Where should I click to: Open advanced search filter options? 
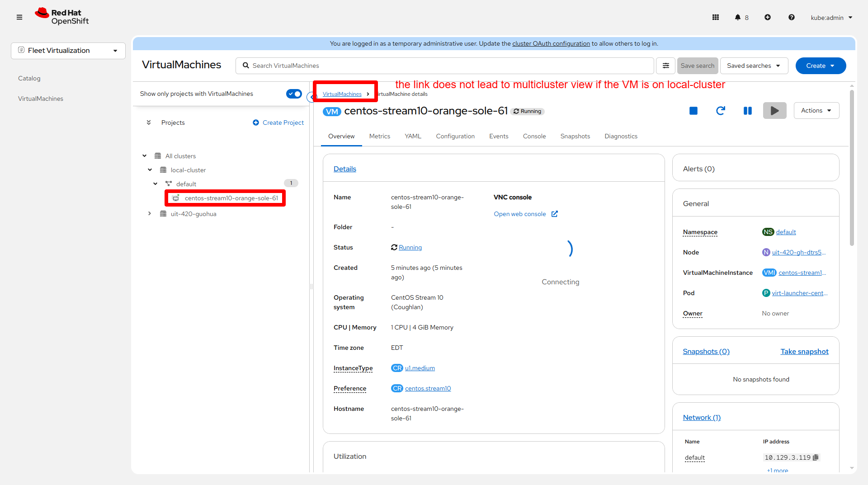coord(666,66)
